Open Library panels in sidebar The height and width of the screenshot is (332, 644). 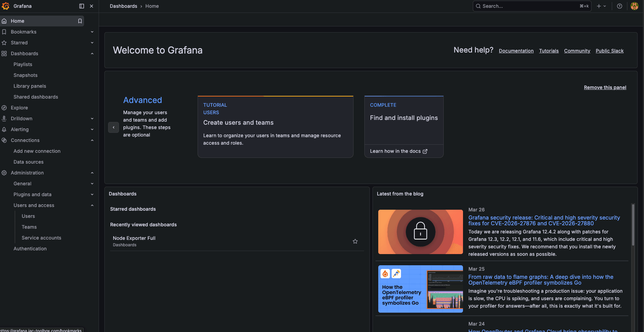tap(30, 86)
